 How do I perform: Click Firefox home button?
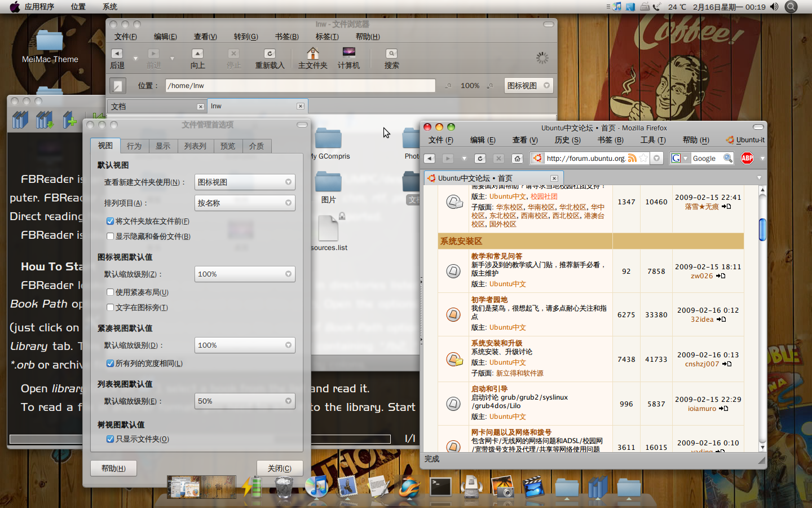pyautogui.click(x=518, y=159)
